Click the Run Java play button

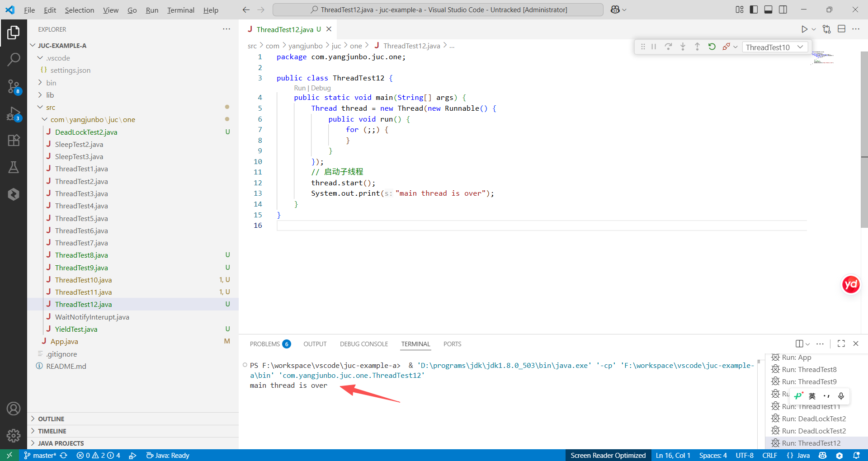click(x=804, y=29)
